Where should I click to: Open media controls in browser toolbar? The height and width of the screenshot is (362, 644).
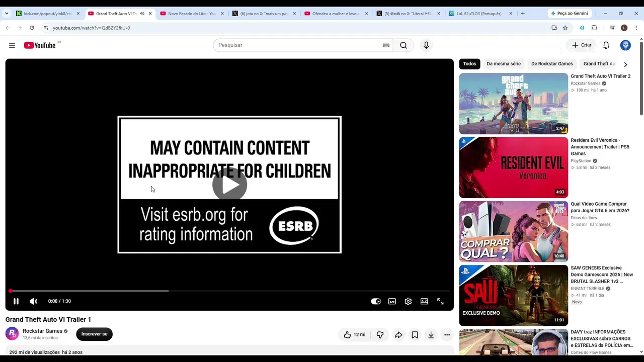612,28
